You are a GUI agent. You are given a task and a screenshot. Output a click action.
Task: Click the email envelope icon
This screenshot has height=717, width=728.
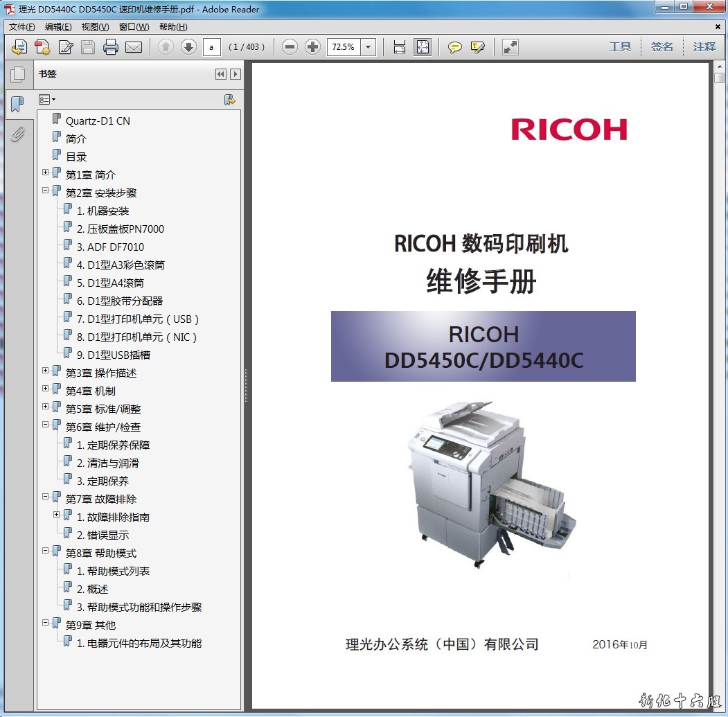[x=133, y=47]
